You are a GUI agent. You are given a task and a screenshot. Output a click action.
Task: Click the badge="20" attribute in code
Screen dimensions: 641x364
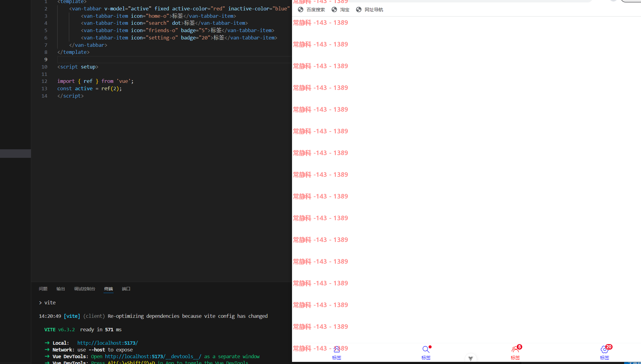pyautogui.click(x=196, y=38)
